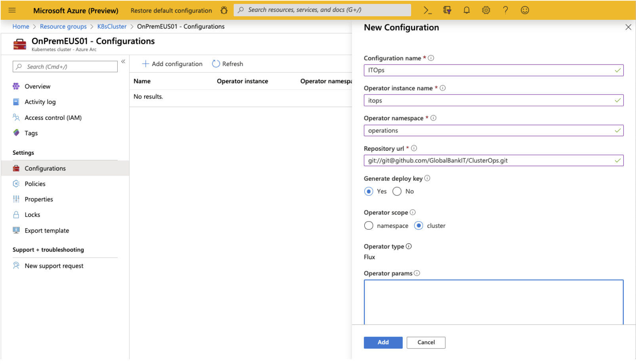
Task: Open the Export template page
Action: coord(47,230)
